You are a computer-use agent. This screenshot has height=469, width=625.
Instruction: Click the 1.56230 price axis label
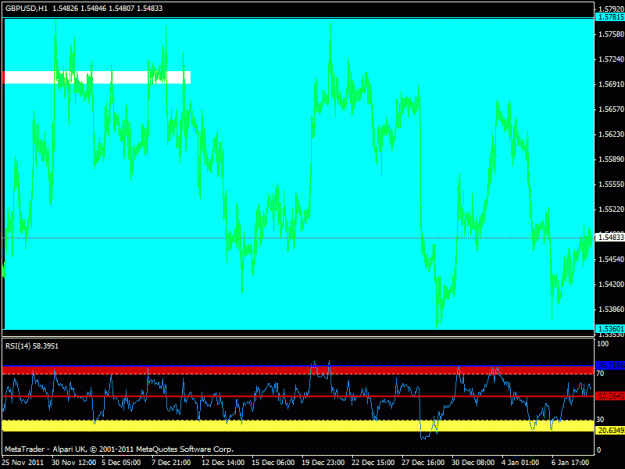611,134
